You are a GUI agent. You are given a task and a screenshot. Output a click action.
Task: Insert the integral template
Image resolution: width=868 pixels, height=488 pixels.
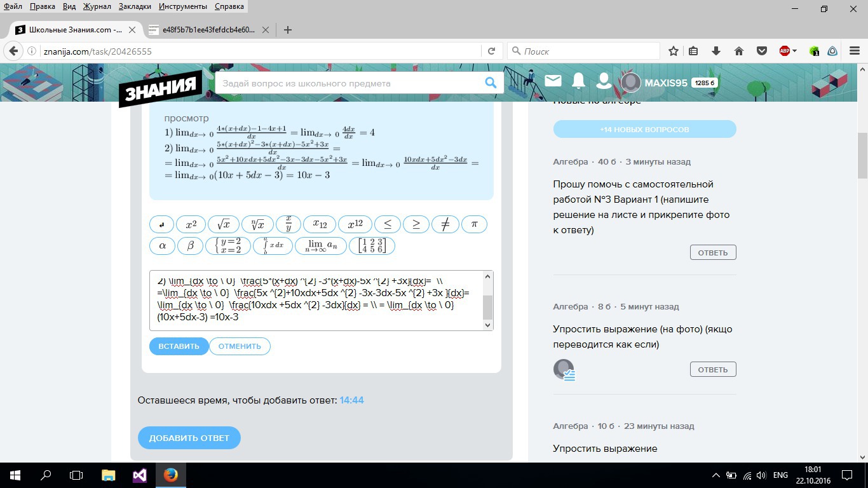click(273, 246)
